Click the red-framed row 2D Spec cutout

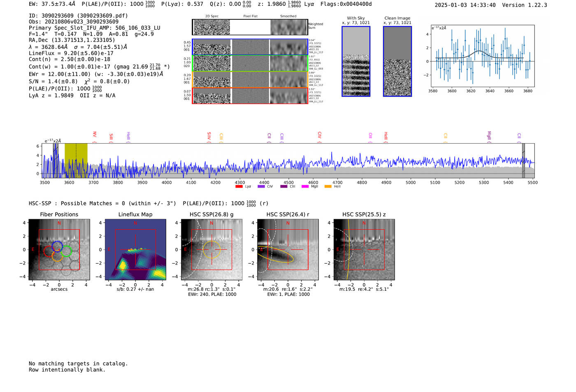(212, 96)
